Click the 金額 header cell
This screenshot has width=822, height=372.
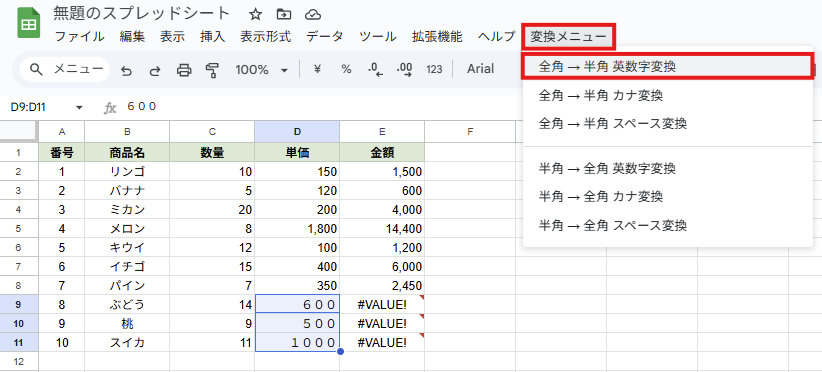click(382, 152)
